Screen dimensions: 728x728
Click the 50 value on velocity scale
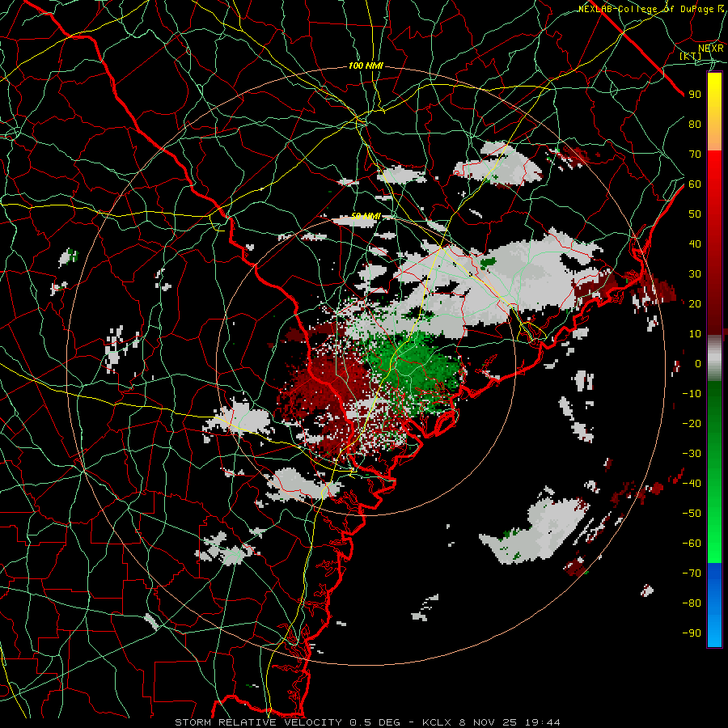[x=695, y=214]
